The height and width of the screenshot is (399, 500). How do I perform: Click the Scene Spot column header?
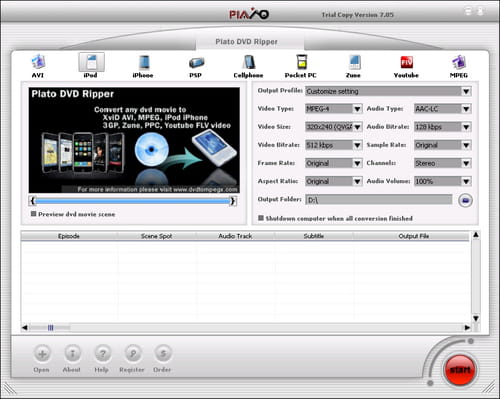click(x=156, y=236)
